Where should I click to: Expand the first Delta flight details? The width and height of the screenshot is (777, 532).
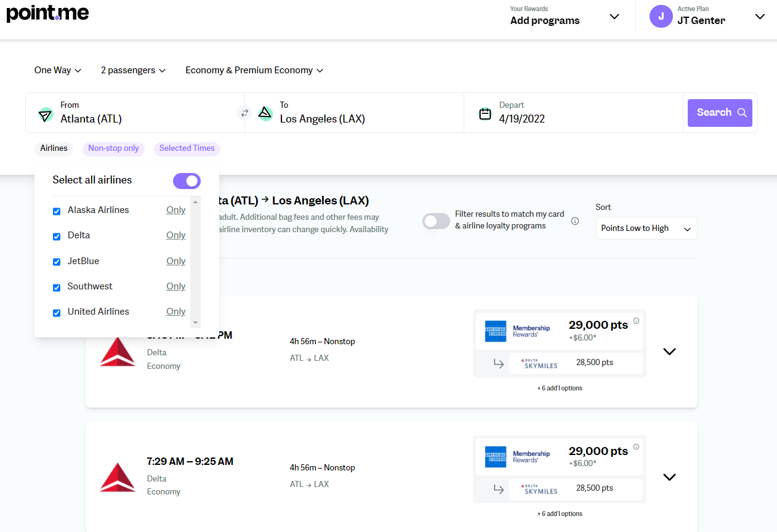tap(669, 352)
